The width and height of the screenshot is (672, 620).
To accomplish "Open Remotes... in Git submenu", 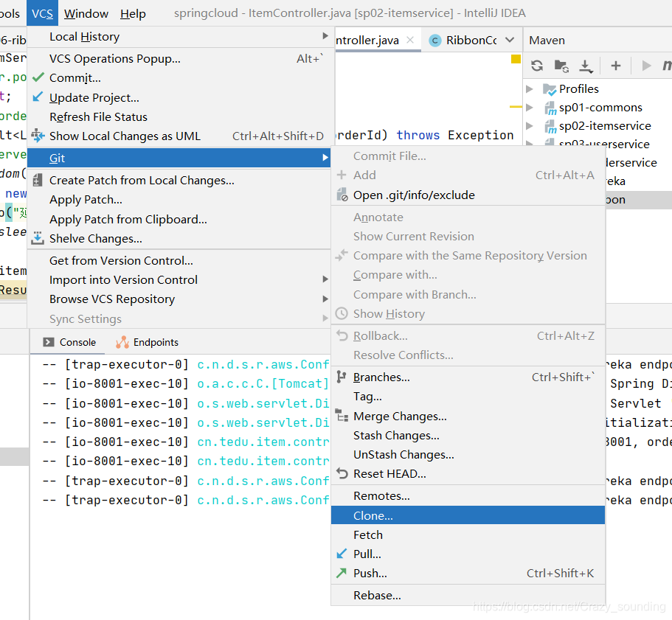I will tap(468, 496).
